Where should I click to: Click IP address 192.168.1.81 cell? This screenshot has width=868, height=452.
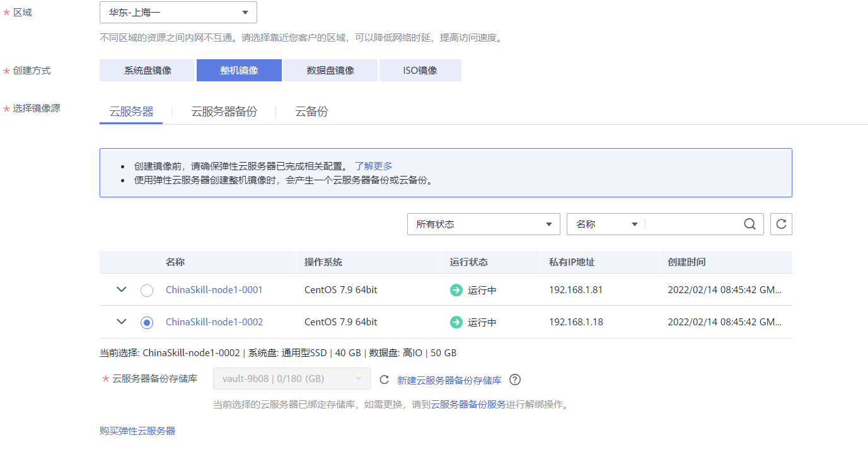576,290
